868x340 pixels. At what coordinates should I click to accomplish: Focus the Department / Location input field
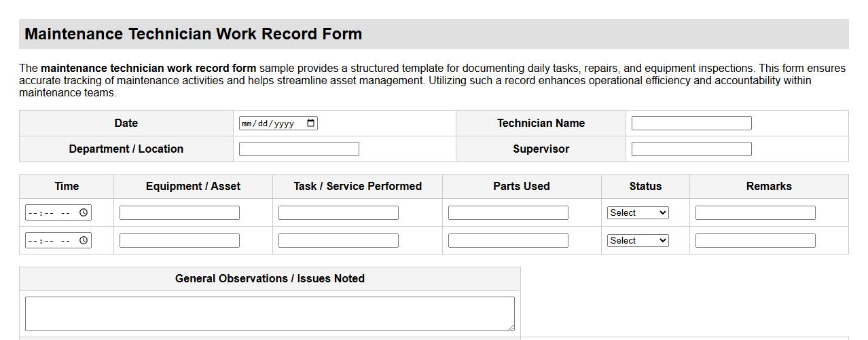coord(299,149)
